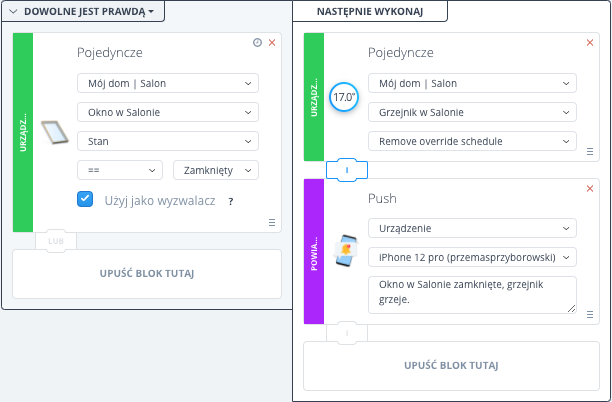
Task: Open 'Remove override schedule' action dropdown
Action: tap(472, 141)
